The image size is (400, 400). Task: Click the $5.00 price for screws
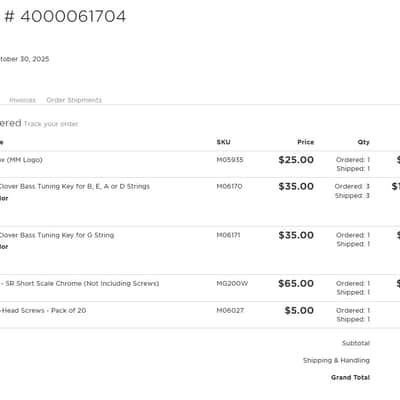pos(299,310)
